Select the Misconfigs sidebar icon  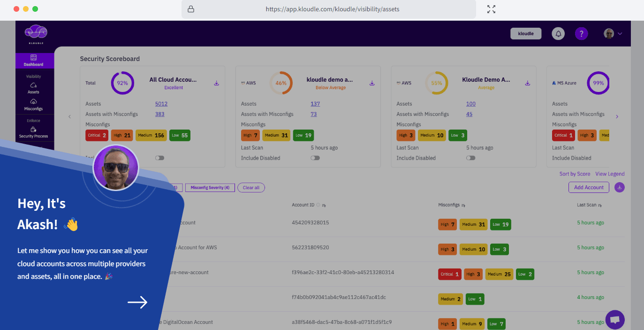(34, 105)
